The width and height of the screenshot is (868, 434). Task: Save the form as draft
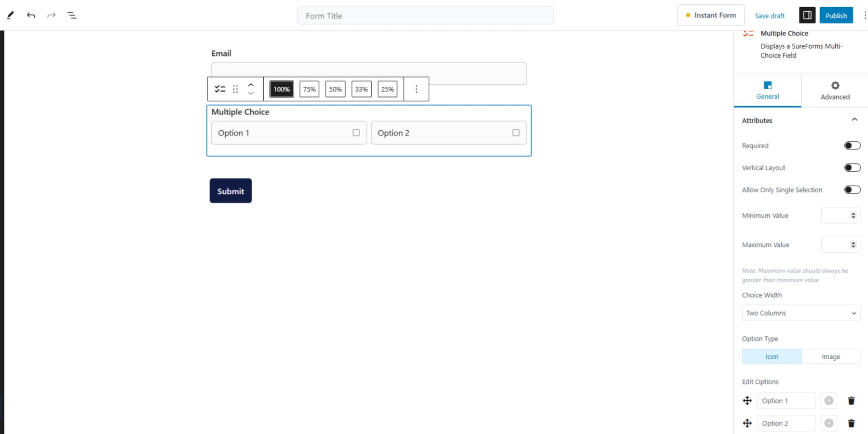pyautogui.click(x=770, y=15)
